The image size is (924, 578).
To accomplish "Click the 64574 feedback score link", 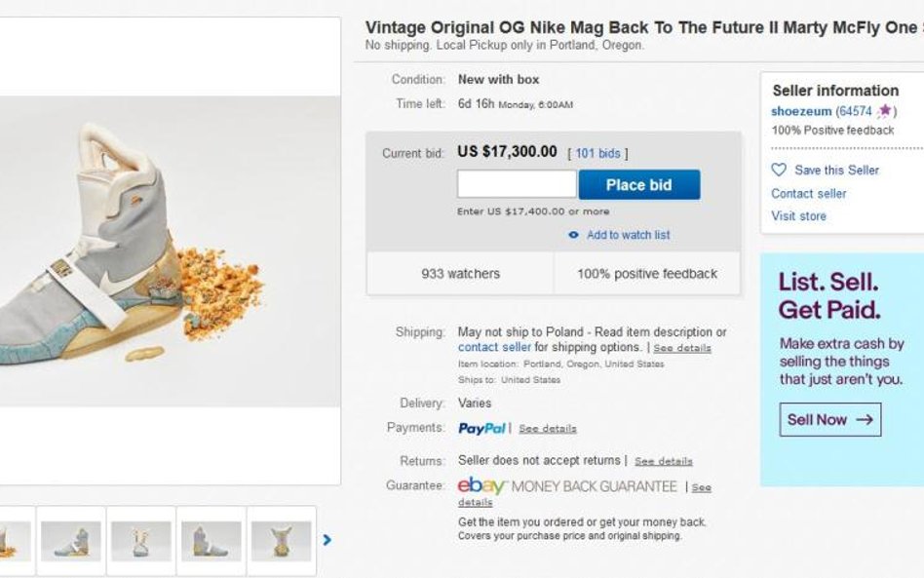I will pyautogui.click(x=854, y=111).
